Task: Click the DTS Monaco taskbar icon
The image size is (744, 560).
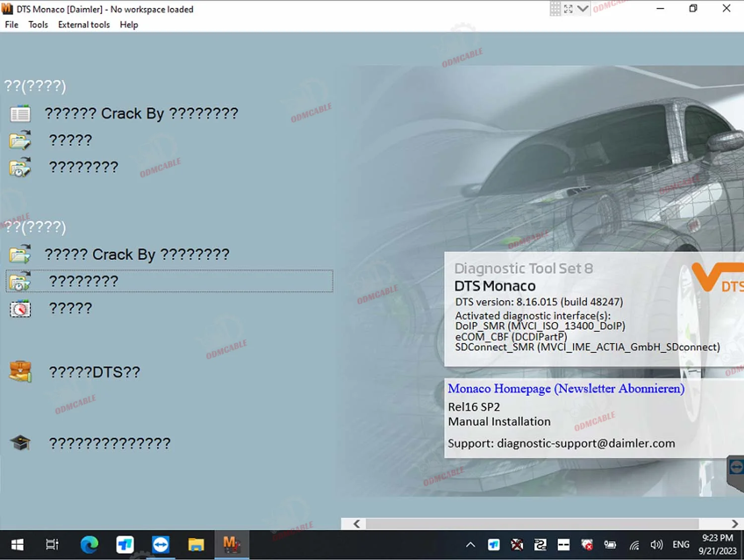Action: point(231,545)
